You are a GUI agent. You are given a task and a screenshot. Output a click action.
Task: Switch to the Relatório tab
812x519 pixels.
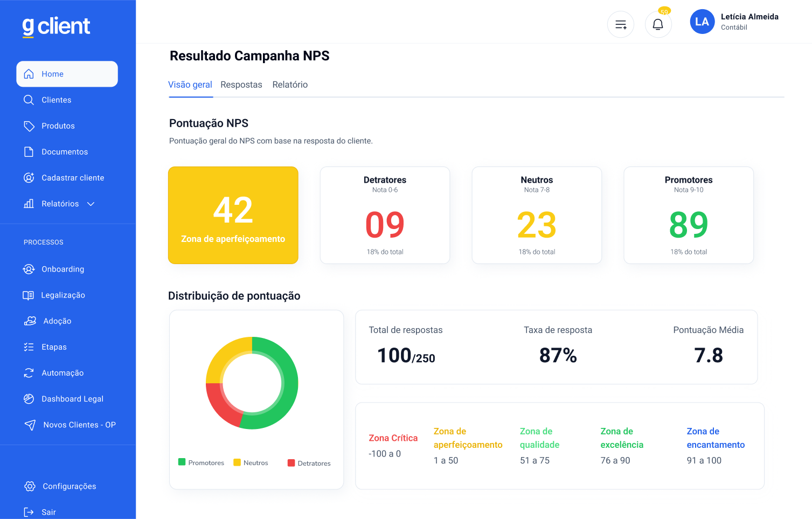(x=290, y=85)
